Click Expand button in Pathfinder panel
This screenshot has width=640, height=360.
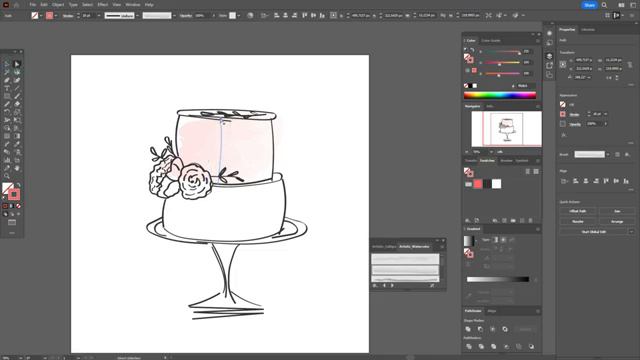(525, 329)
